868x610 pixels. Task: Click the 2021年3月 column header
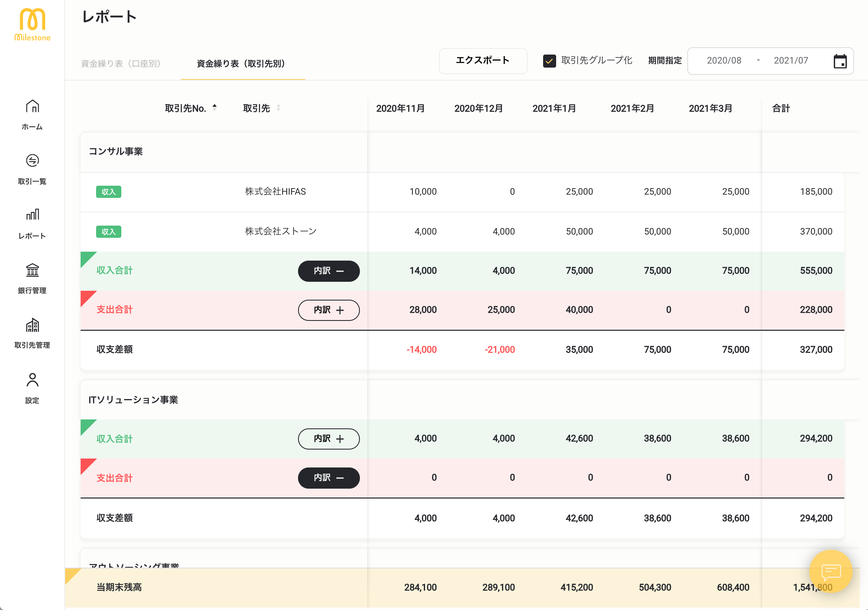(710, 108)
